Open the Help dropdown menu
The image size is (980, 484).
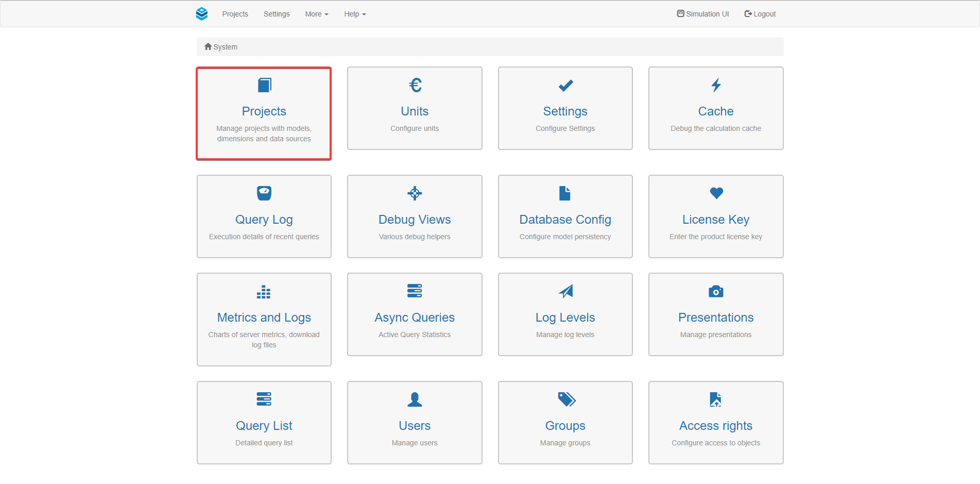355,14
